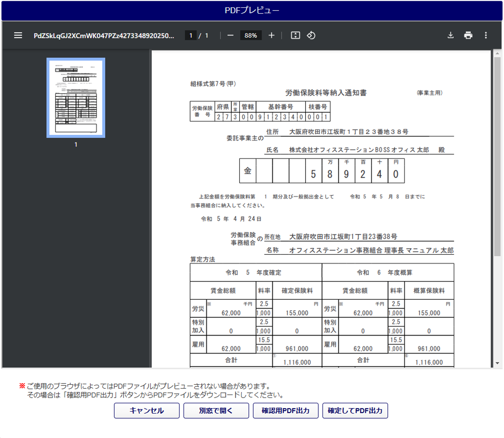Click the 確認用PDF出力 button
504x438 pixels.
click(x=285, y=410)
